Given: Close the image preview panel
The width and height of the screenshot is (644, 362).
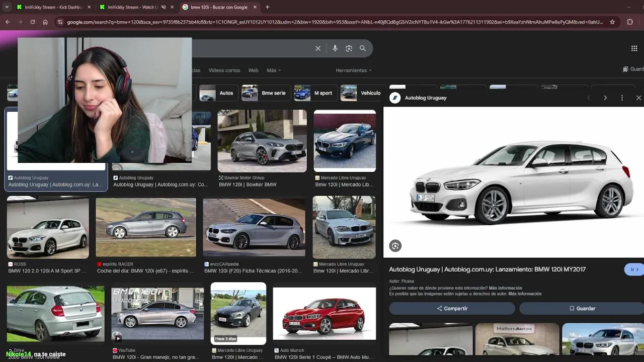Looking at the screenshot, I should (638, 98).
